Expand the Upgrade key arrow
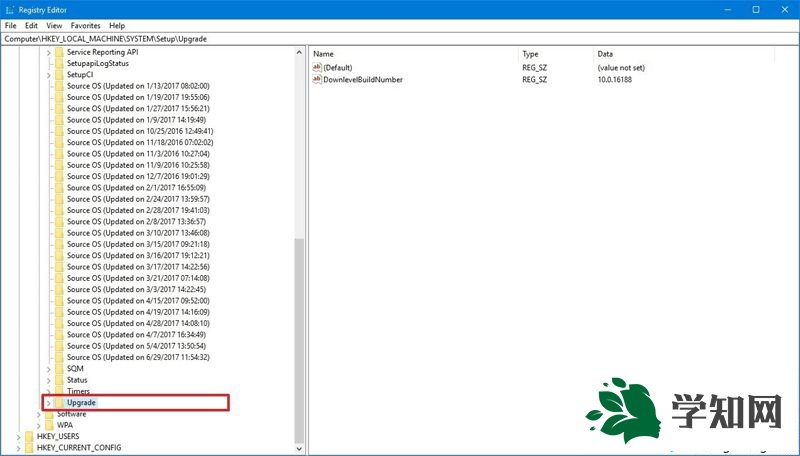Viewport: 800px width, 456px height. [48, 403]
